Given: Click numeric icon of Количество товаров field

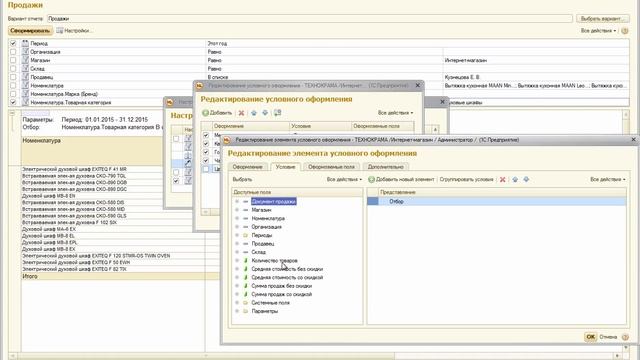Looking at the screenshot, I should pyautogui.click(x=246, y=260).
